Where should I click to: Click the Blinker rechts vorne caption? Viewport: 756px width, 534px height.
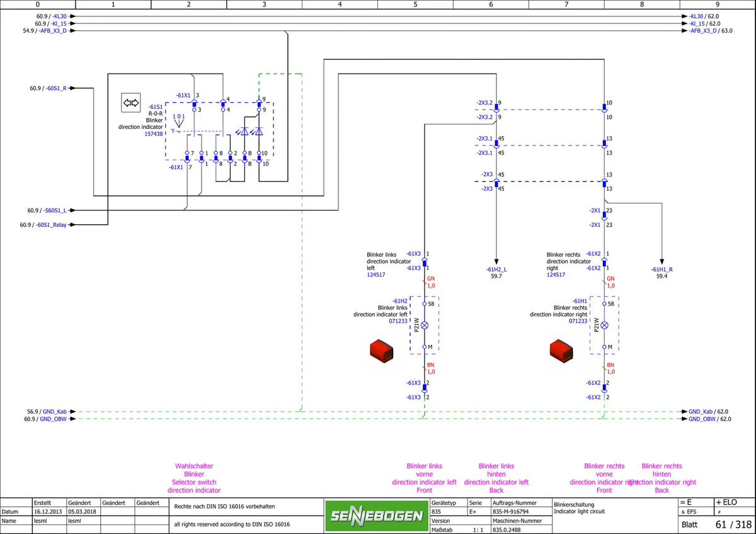[604, 478]
